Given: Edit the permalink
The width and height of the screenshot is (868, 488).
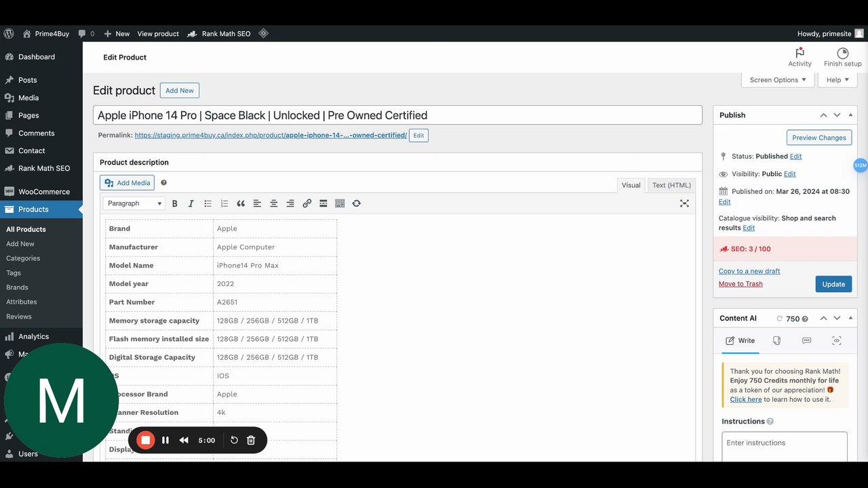Looking at the screenshot, I should pos(418,136).
